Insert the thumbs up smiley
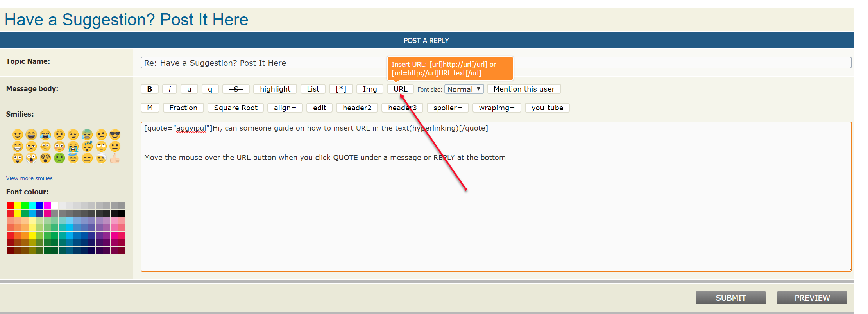The width and height of the screenshot is (868, 314). [115, 158]
